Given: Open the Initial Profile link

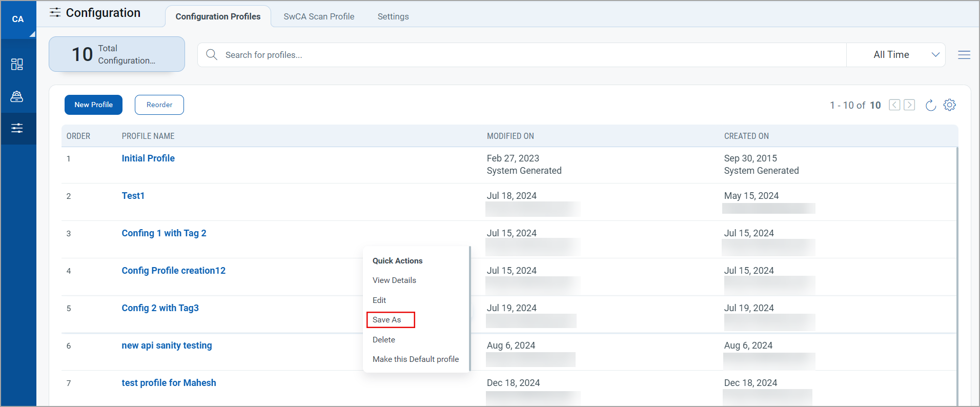Looking at the screenshot, I should (148, 158).
